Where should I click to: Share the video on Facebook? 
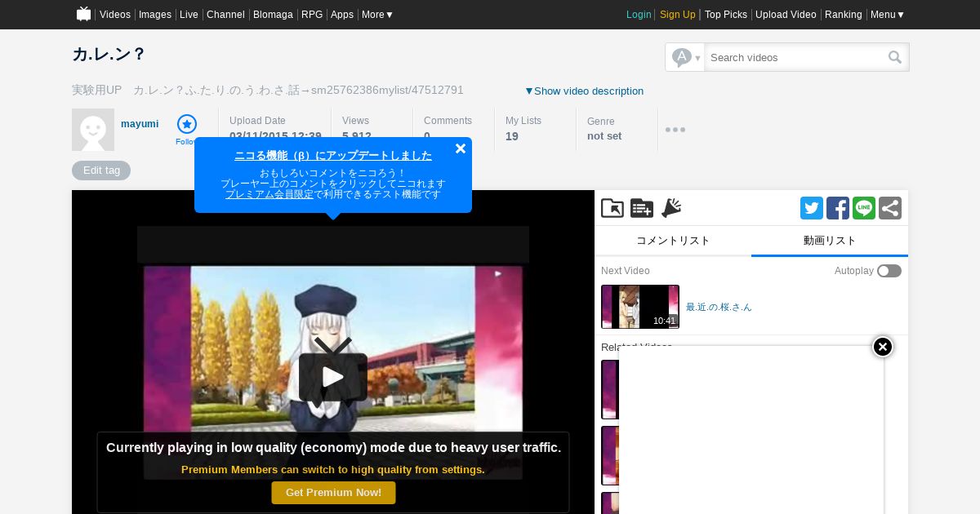pos(838,208)
